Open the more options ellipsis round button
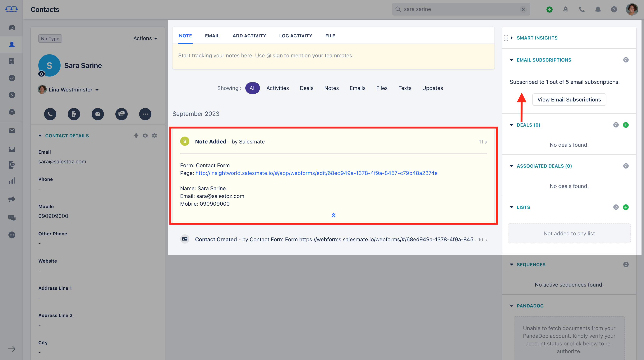This screenshot has width=644, height=360. pos(145,114)
